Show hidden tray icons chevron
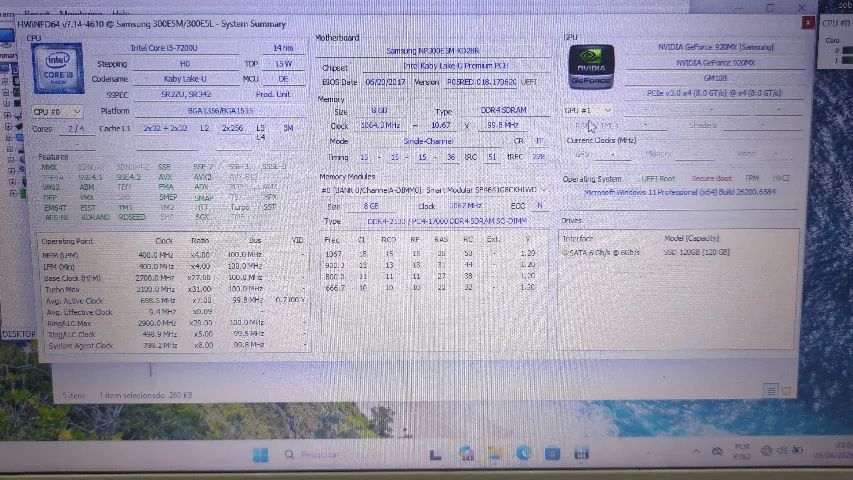 click(696, 451)
